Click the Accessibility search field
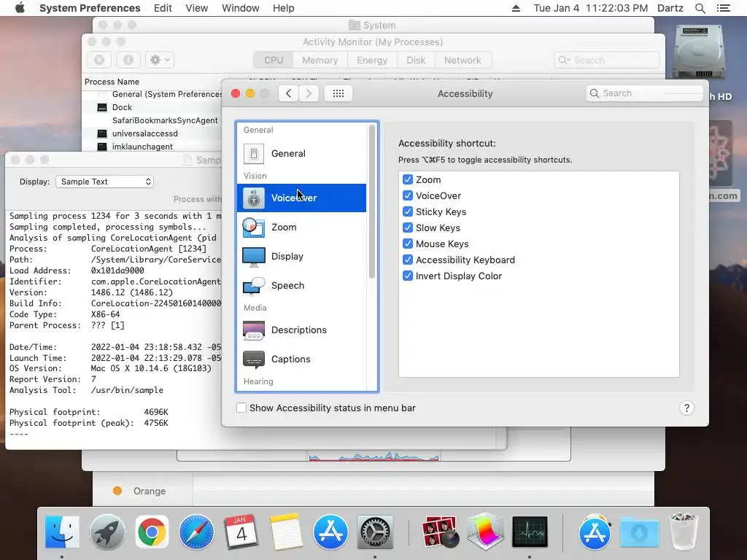747x560 pixels. point(645,93)
